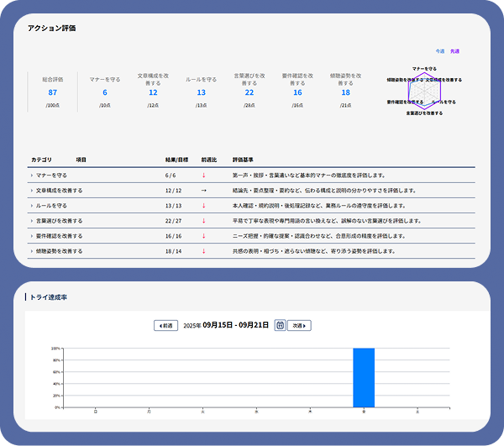Expand the 文章構成を改善する category row
The height and width of the screenshot is (446, 504).
click(33, 191)
